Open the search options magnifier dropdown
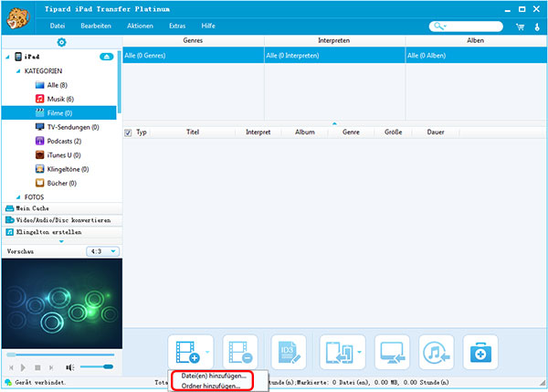This screenshot has width=548, height=392. pyautogui.click(x=439, y=26)
